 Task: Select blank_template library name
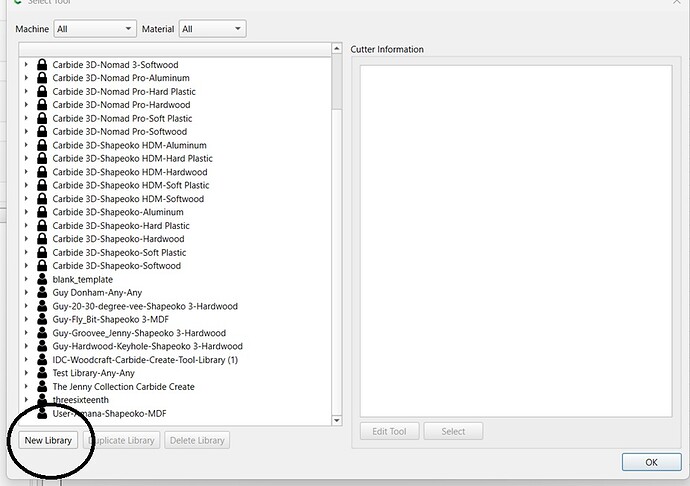pyautogui.click(x=83, y=279)
